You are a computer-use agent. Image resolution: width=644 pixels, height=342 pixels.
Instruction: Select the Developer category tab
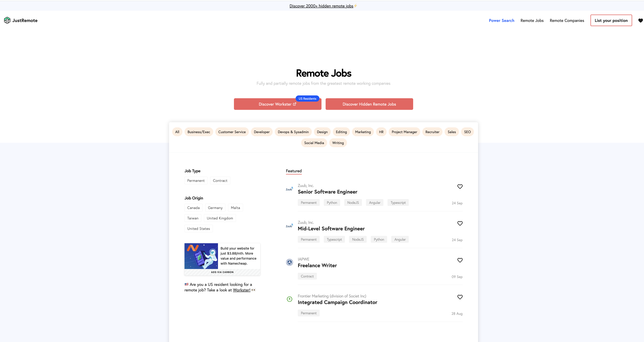(261, 132)
